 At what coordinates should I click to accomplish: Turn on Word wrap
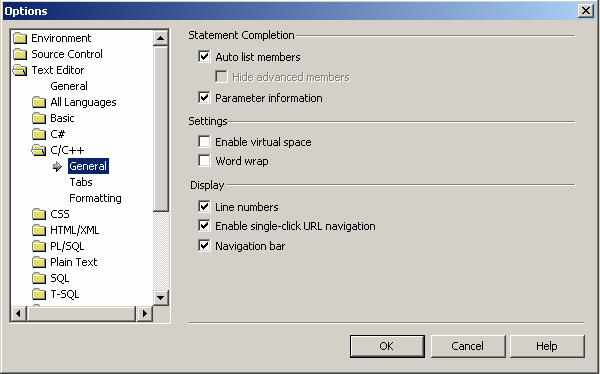(204, 161)
